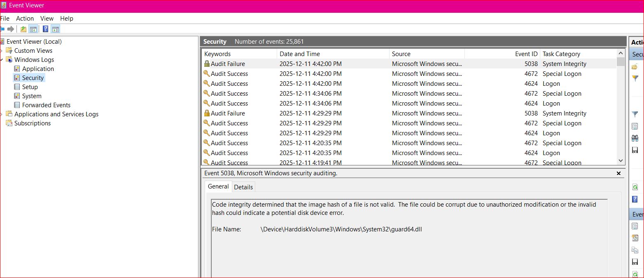Switch to the Details tab

pyautogui.click(x=243, y=187)
